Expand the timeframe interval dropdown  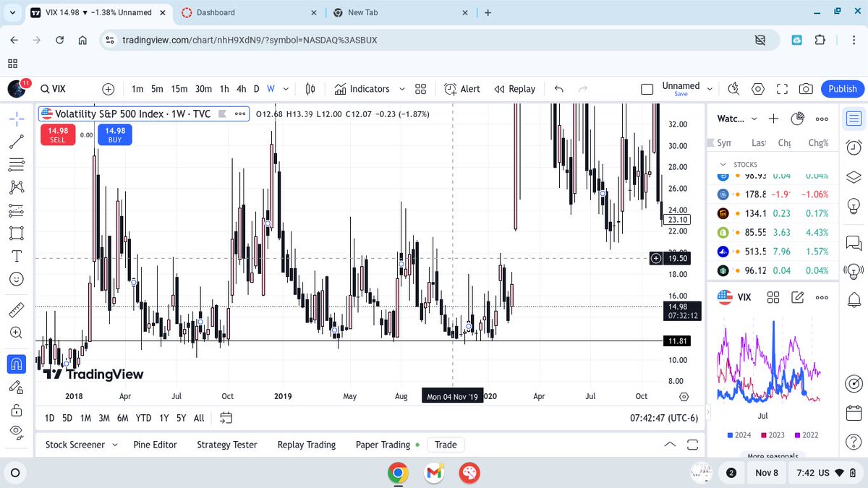point(286,89)
